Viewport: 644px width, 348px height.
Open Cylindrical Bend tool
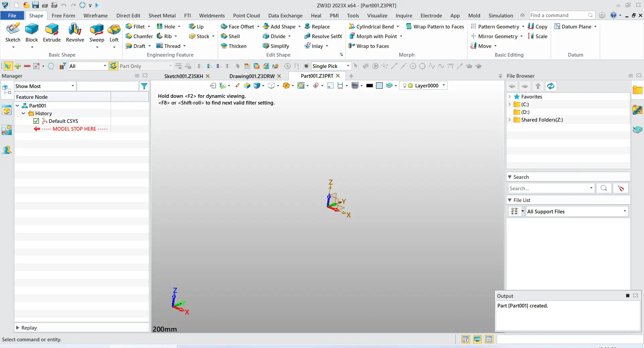coord(371,26)
